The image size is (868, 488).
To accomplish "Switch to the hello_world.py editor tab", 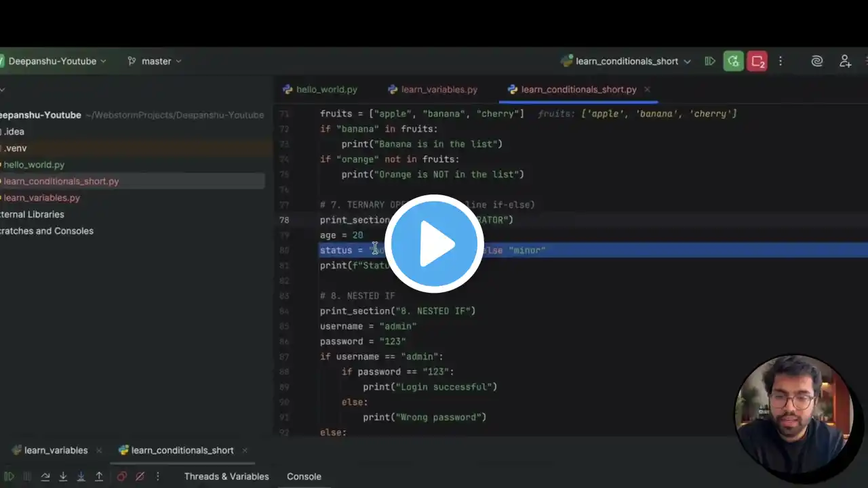I will (320, 89).
